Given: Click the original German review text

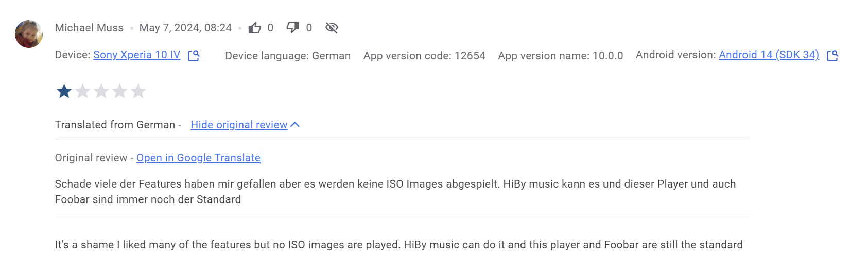Looking at the screenshot, I should (x=395, y=192).
